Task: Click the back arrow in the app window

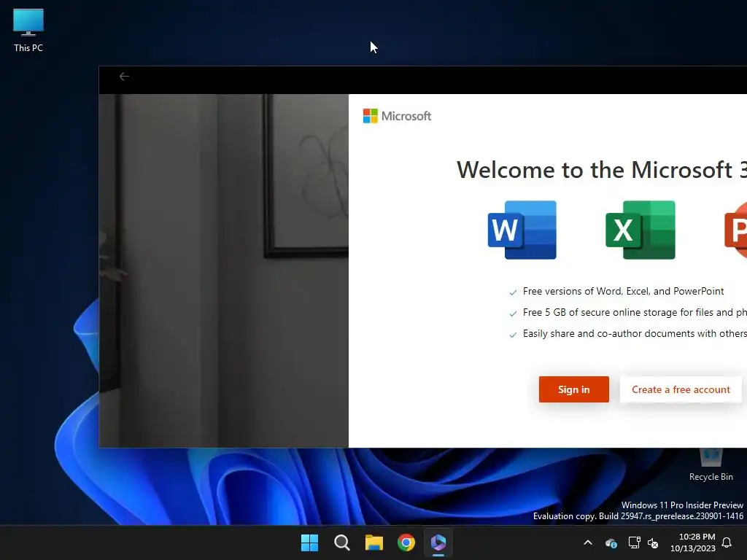Action: [x=124, y=77]
